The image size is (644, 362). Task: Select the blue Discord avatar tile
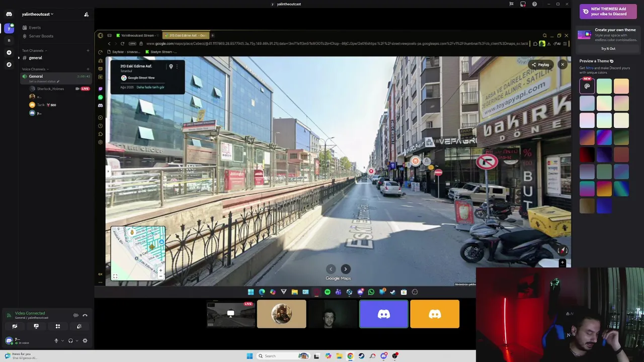pyautogui.click(x=384, y=314)
